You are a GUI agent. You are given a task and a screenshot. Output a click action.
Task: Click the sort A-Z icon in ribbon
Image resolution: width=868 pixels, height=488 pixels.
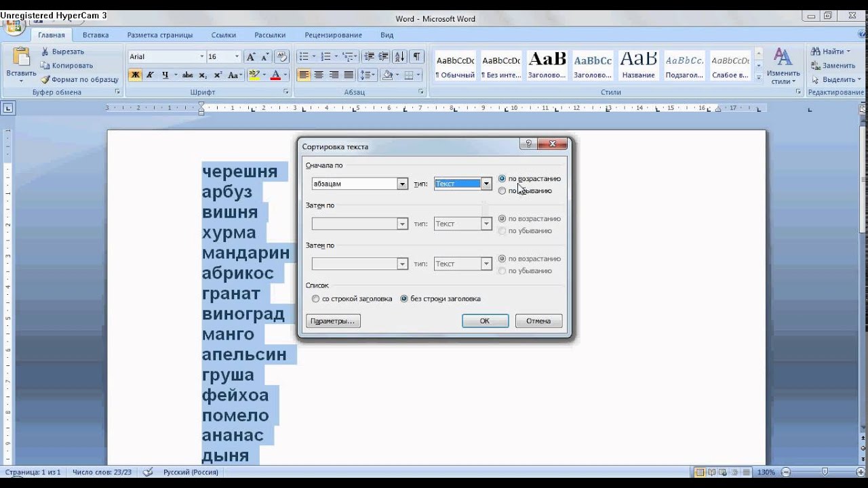coord(400,57)
